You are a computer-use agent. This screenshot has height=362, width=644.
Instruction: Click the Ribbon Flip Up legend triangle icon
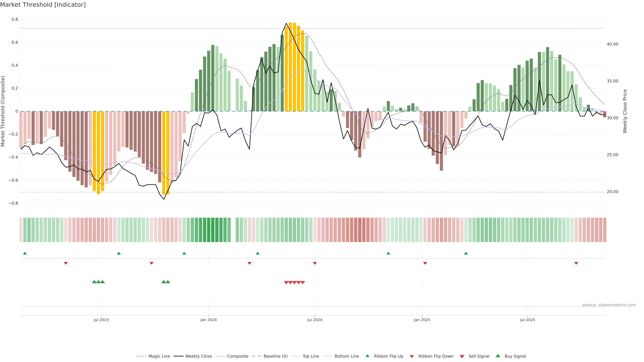(x=367, y=356)
